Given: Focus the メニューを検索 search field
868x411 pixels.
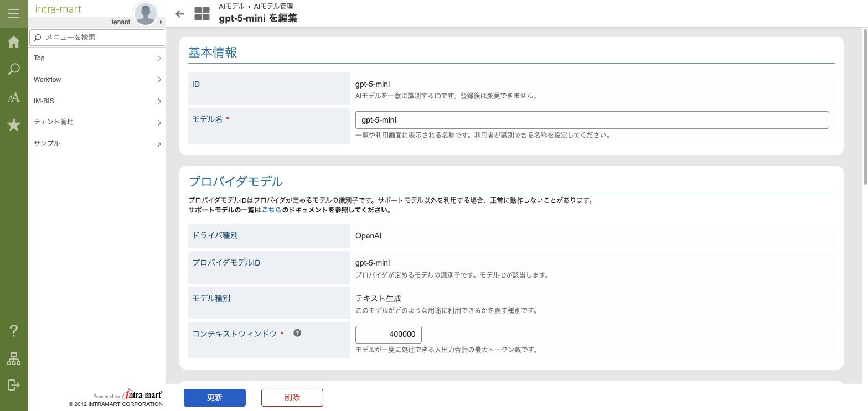Looking at the screenshot, I should point(97,37).
